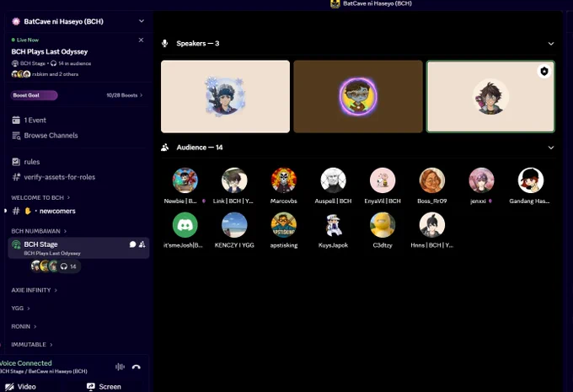Open KuysJapok audience avatar

333,225
